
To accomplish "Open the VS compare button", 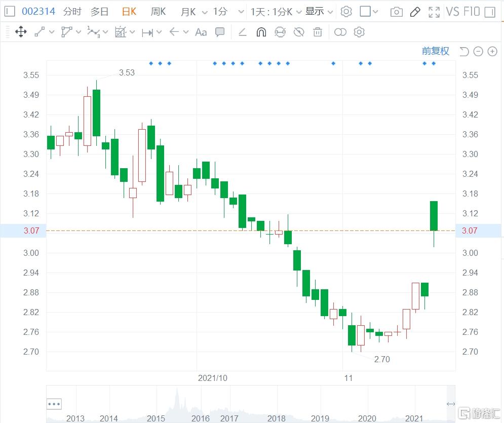I will 452,12.
